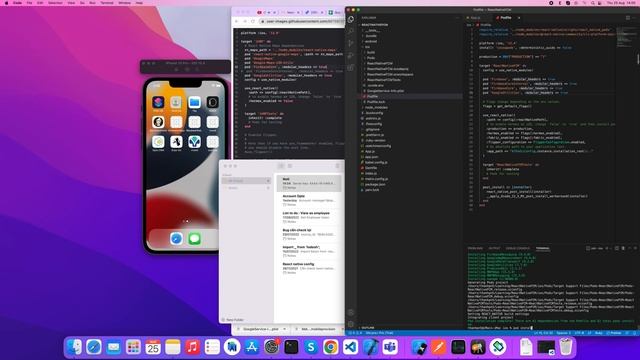640x360 pixels.
Task: Click the Chrome address bar
Action: (x=302, y=21)
